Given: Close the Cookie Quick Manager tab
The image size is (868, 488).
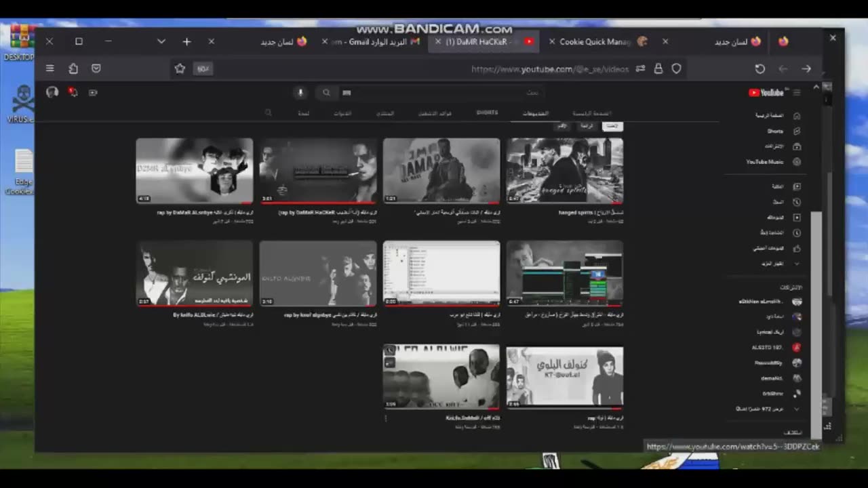Looking at the screenshot, I should pyautogui.click(x=552, y=41).
